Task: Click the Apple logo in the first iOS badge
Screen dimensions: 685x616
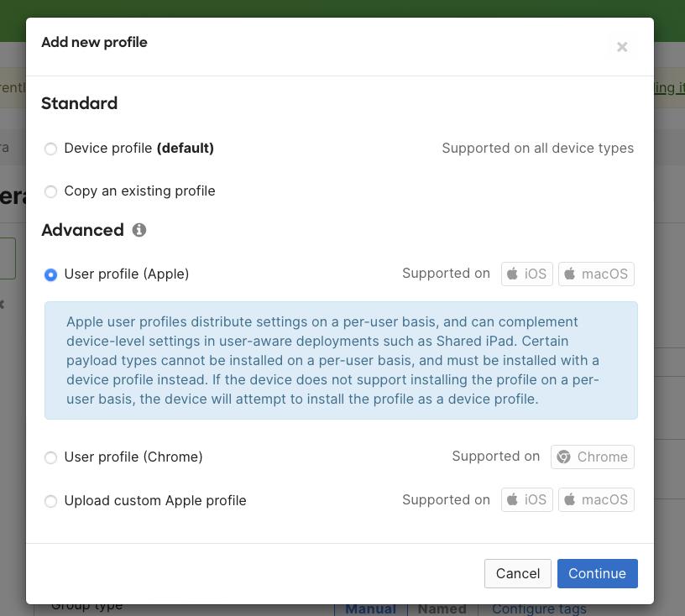Action: pos(514,274)
